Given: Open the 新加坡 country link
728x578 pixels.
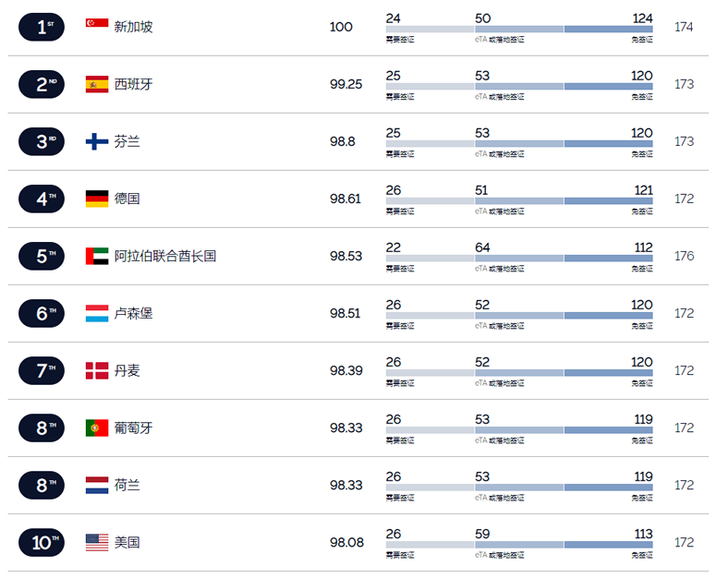Looking at the screenshot, I should pyautogui.click(x=133, y=27).
